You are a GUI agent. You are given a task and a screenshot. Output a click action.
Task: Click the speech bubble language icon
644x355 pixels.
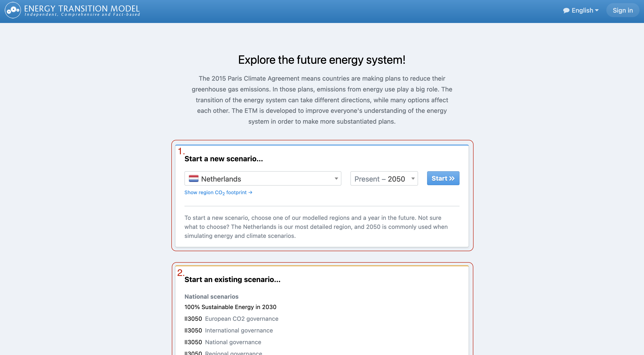click(x=566, y=11)
